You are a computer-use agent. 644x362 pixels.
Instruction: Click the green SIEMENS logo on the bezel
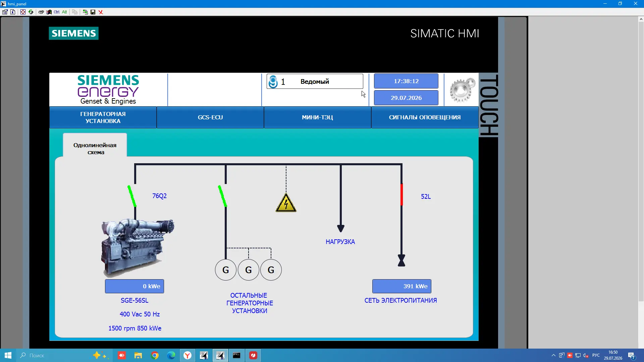pos(74,33)
